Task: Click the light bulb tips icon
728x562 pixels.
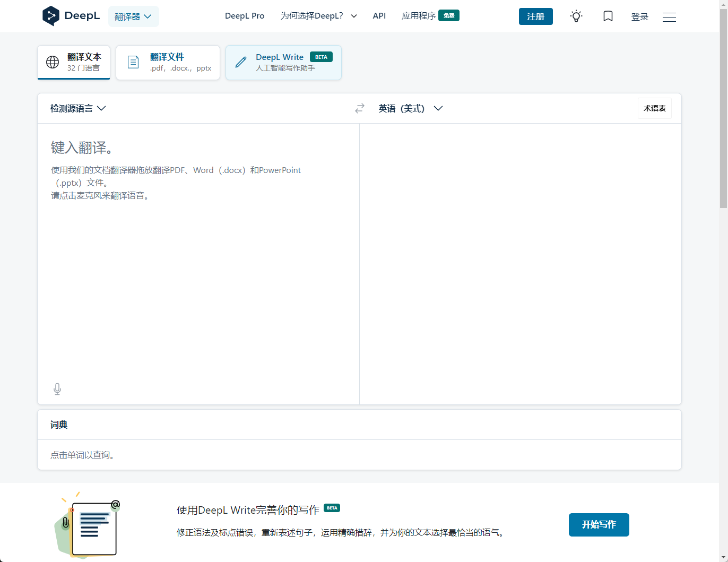Action: (576, 16)
